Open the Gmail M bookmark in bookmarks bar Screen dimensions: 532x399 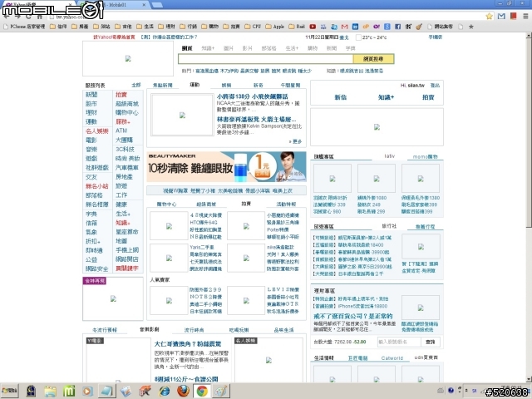tap(345, 27)
